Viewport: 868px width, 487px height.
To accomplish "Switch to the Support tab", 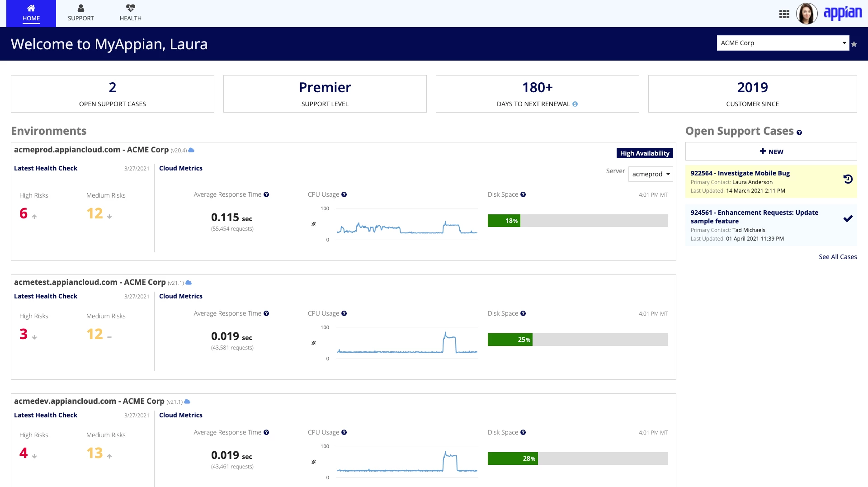I will (x=81, y=14).
